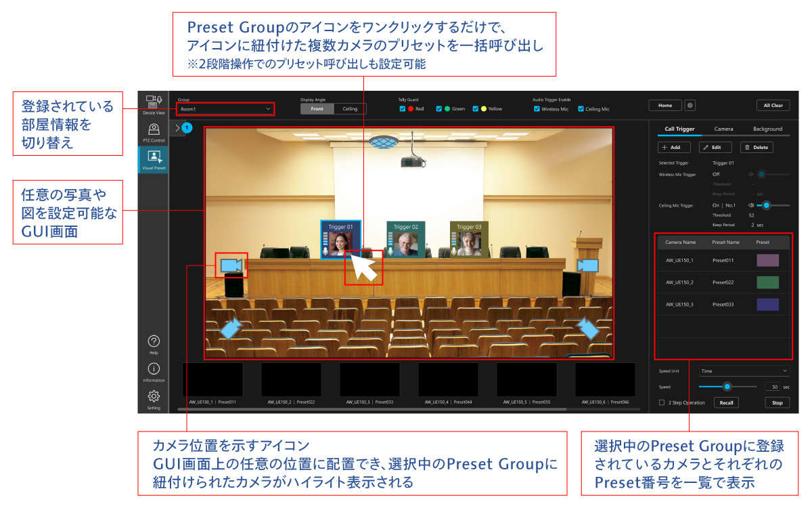Open the PTZ Control panel icon

pyautogui.click(x=153, y=131)
